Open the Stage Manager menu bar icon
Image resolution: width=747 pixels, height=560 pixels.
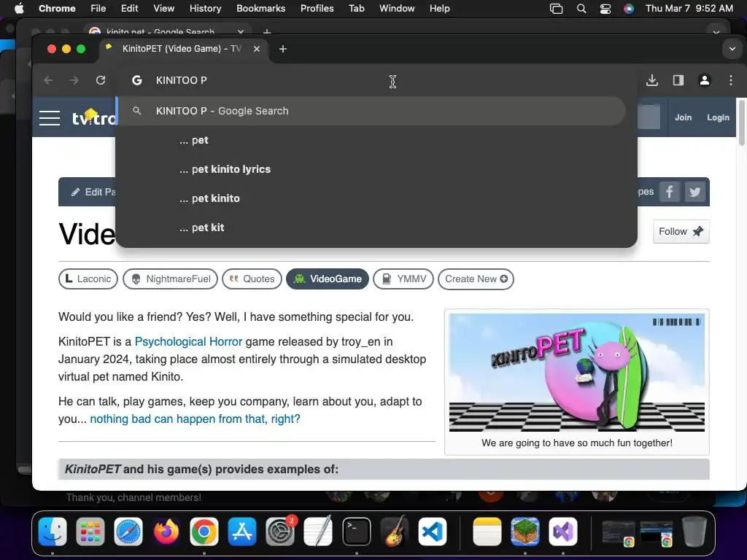(556, 9)
